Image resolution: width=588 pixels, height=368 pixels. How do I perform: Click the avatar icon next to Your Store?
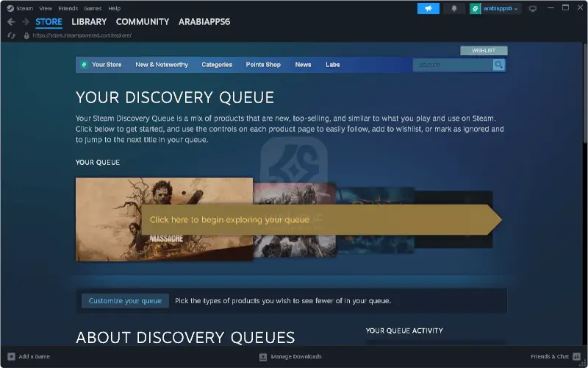pos(85,65)
